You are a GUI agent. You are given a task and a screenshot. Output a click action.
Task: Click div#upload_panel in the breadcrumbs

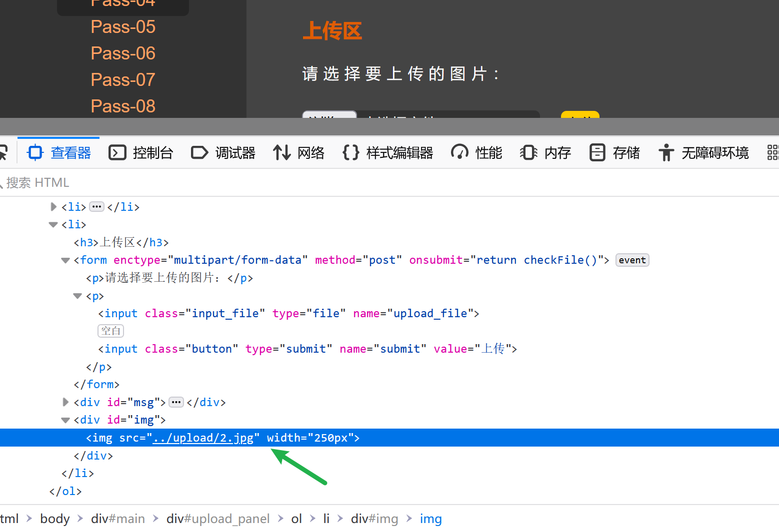tap(218, 519)
